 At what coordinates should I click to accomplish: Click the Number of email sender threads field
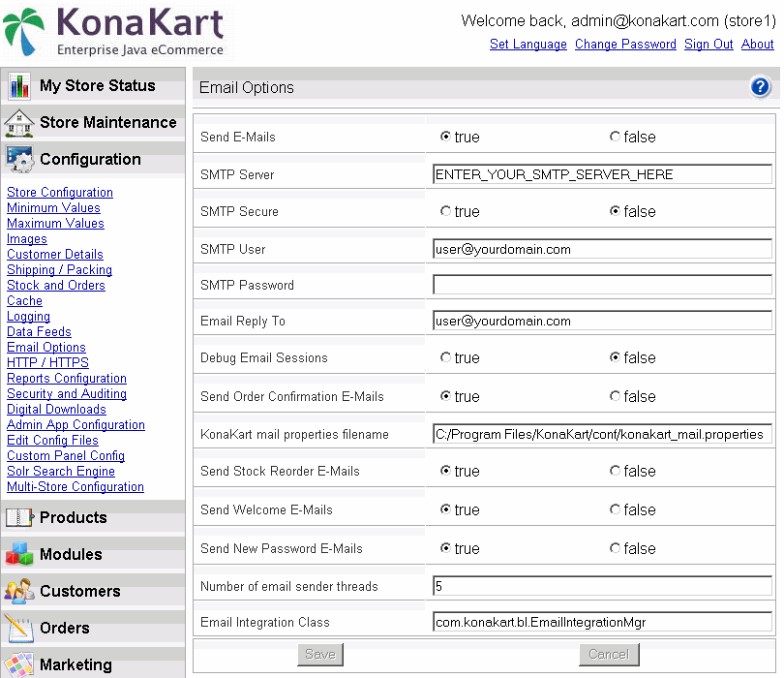(602, 586)
